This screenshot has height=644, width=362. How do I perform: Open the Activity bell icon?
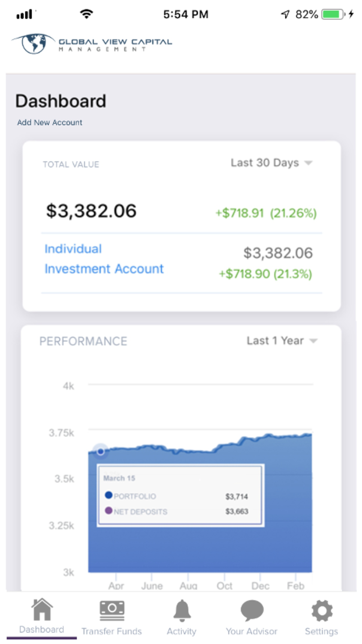click(x=182, y=610)
